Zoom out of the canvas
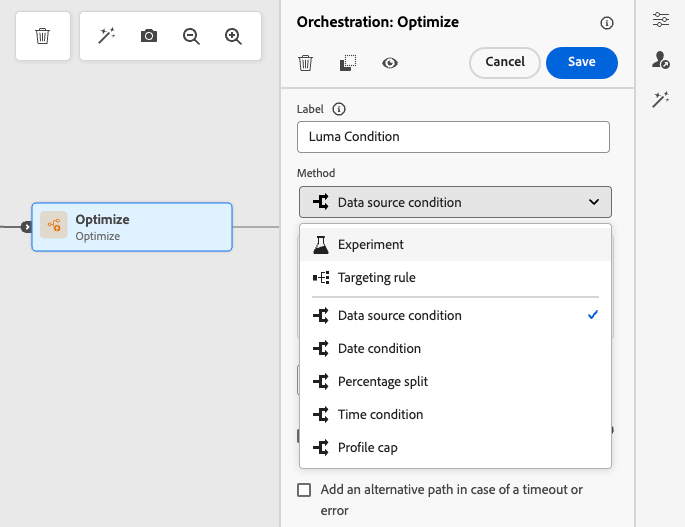Image resolution: width=685 pixels, height=527 pixels. [x=191, y=36]
